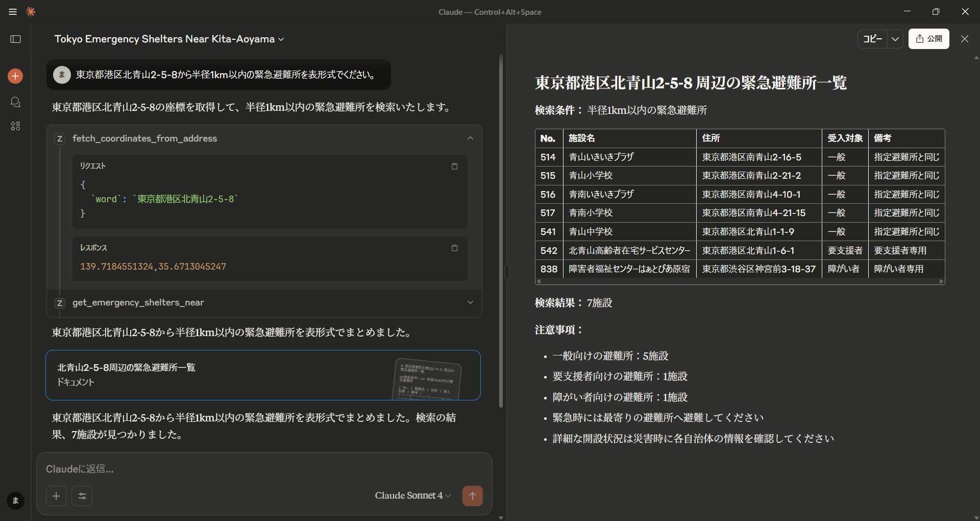Screen dimensions: 980x521
Task: Click the Z icon next to get_emergency_shelters_near
Action: coord(60,303)
